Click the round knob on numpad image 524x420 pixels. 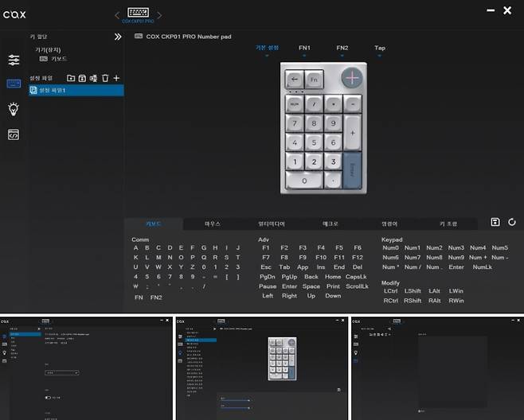pyautogui.click(x=353, y=78)
